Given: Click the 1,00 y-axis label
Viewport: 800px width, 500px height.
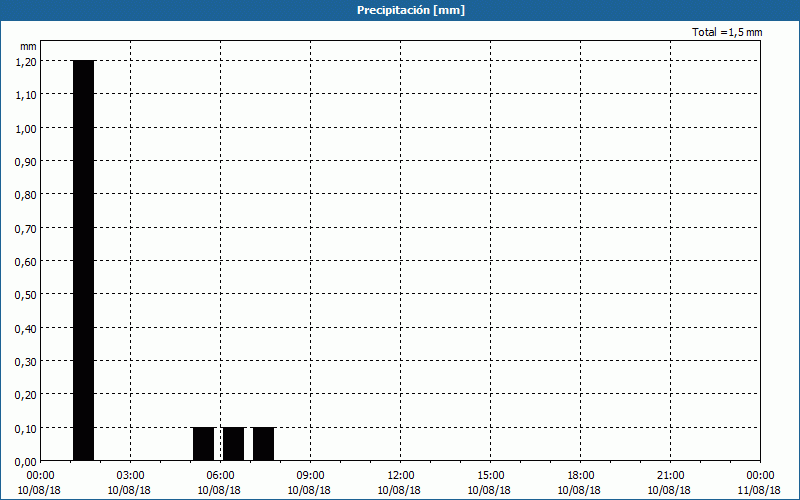Looking at the screenshot, I should pos(26,128).
